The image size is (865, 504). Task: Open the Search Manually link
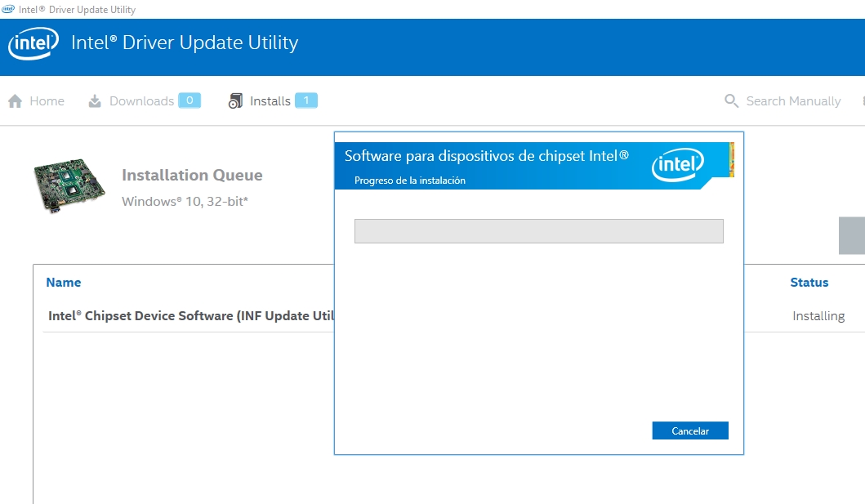click(793, 101)
